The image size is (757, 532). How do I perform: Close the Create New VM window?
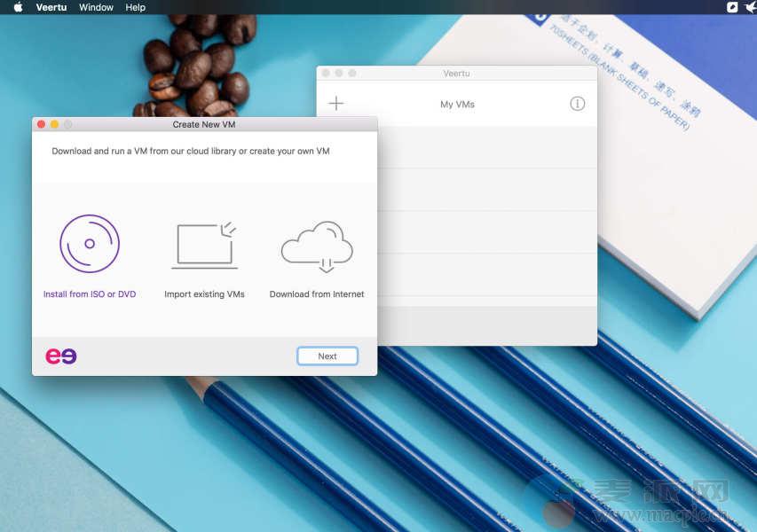41,125
